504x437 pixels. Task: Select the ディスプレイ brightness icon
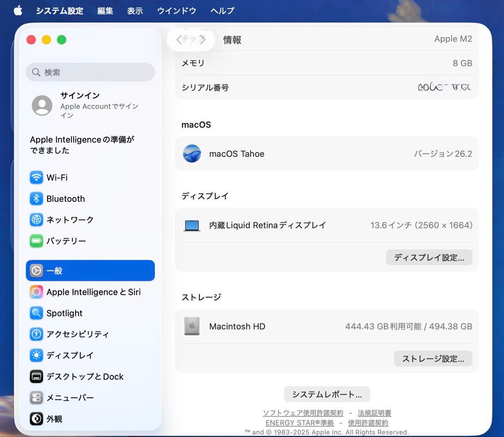[x=36, y=355]
